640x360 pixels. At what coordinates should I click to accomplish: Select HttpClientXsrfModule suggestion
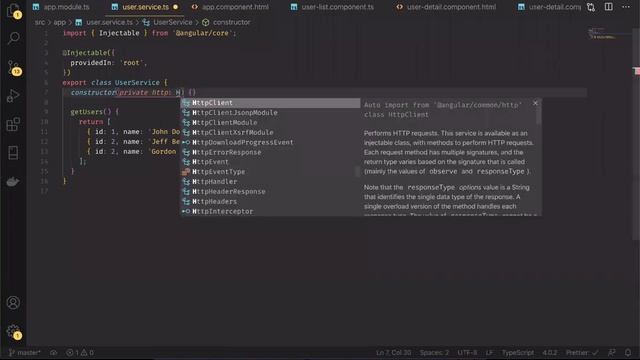(271, 132)
